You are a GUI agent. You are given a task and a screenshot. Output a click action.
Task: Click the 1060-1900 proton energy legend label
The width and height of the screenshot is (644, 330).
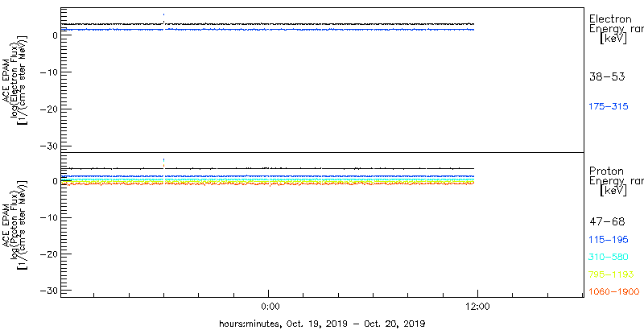[x=614, y=292]
